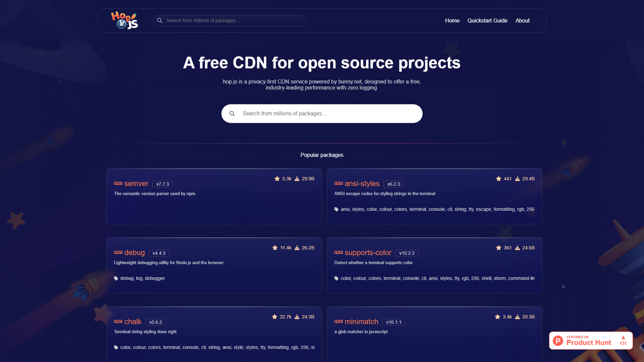Upvote hop.js via the Product Hunt triangle
The width and height of the screenshot is (644, 362).
[x=623, y=338]
